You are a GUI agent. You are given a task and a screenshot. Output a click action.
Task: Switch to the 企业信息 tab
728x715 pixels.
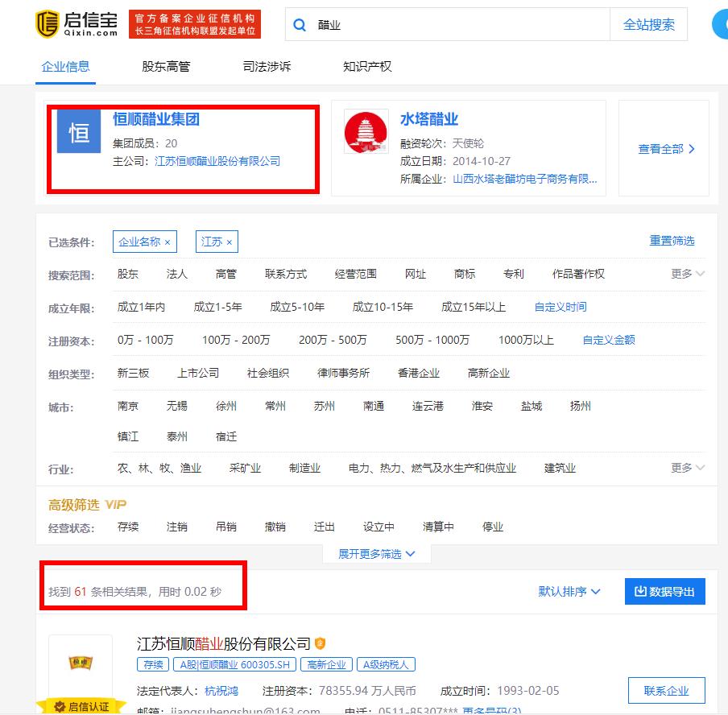point(65,67)
